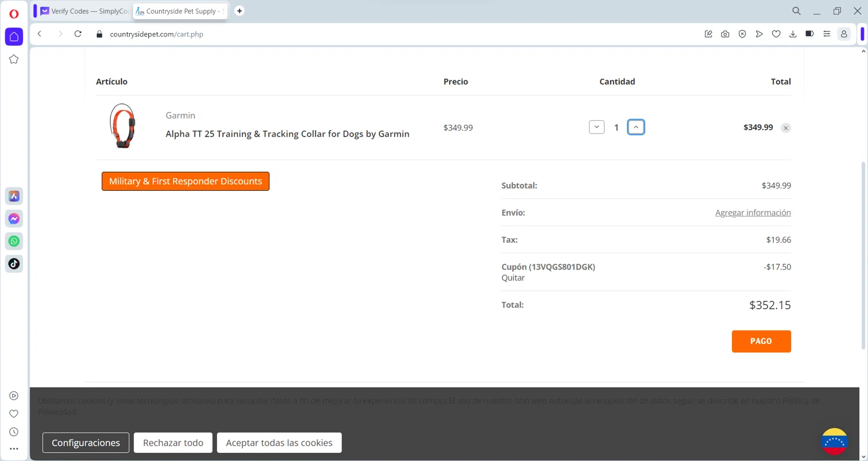Open a new tab with plus button
The image size is (868, 461).
click(x=240, y=11)
